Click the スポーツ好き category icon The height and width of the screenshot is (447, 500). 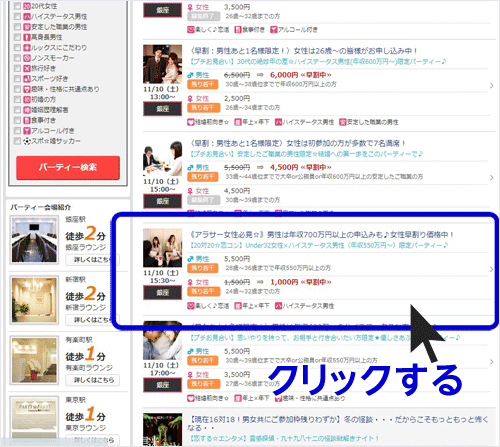coord(27,79)
